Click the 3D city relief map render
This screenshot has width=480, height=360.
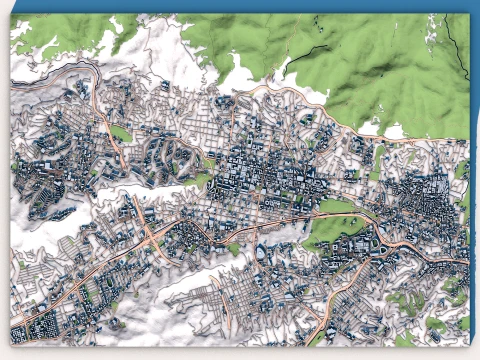(x=241, y=179)
